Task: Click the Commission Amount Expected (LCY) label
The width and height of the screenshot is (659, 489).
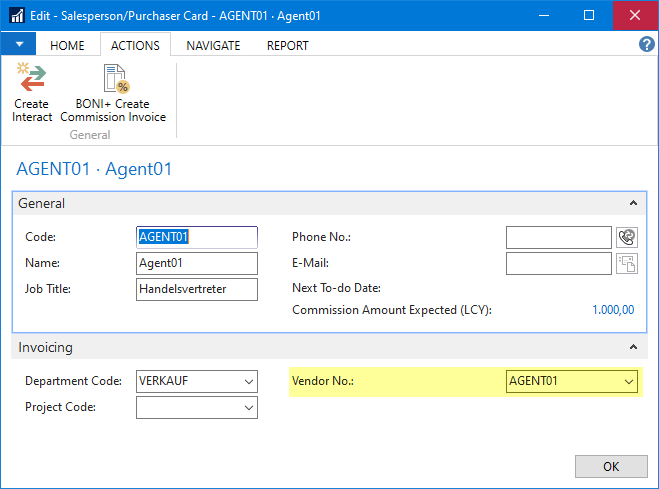Action: click(x=392, y=310)
